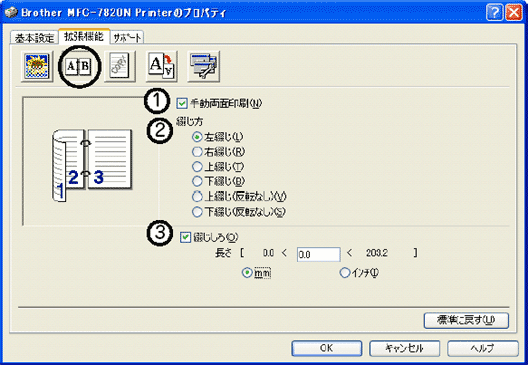528x365 pixels.
Task: Toggle the 綴じしろ checkbox
Action: [185, 237]
